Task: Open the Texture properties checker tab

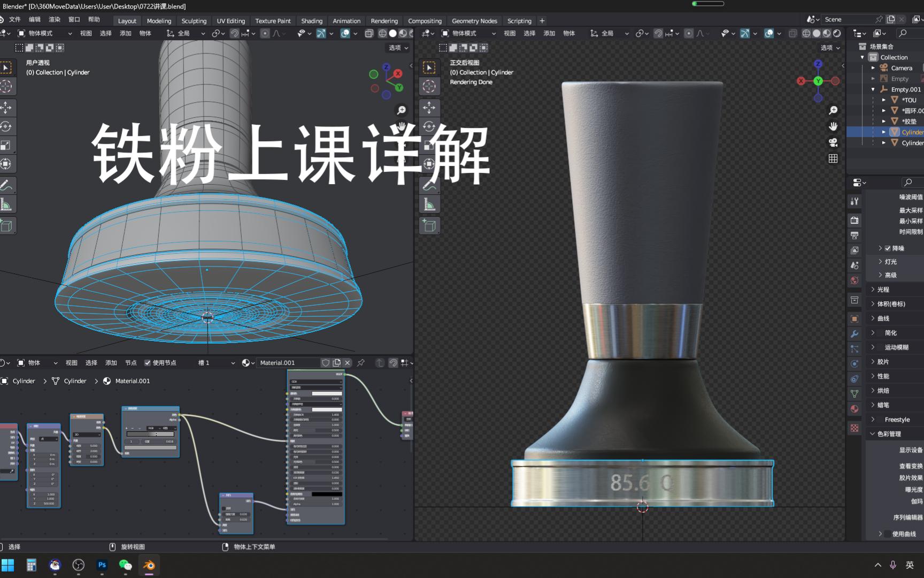Action: [854, 428]
